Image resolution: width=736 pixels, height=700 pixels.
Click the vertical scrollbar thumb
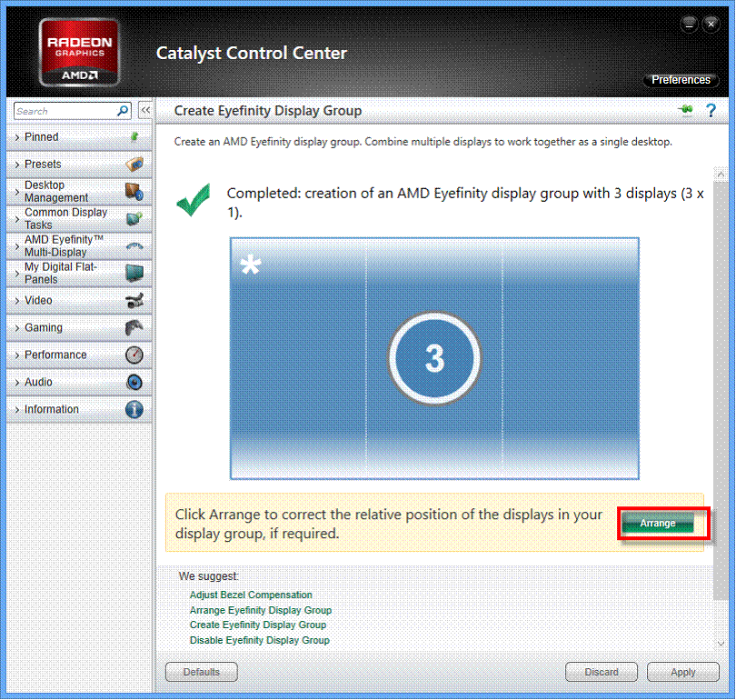pos(721,391)
